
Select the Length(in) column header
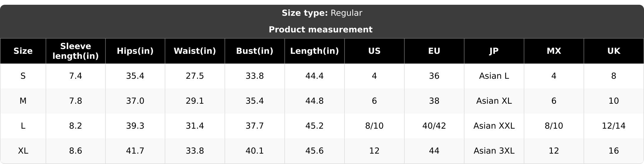(315, 51)
